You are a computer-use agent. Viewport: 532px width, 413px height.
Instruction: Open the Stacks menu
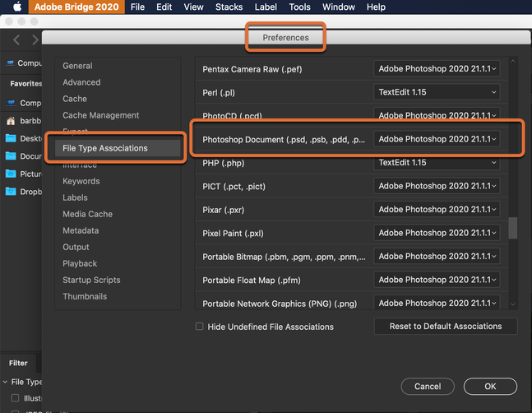point(228,7)
